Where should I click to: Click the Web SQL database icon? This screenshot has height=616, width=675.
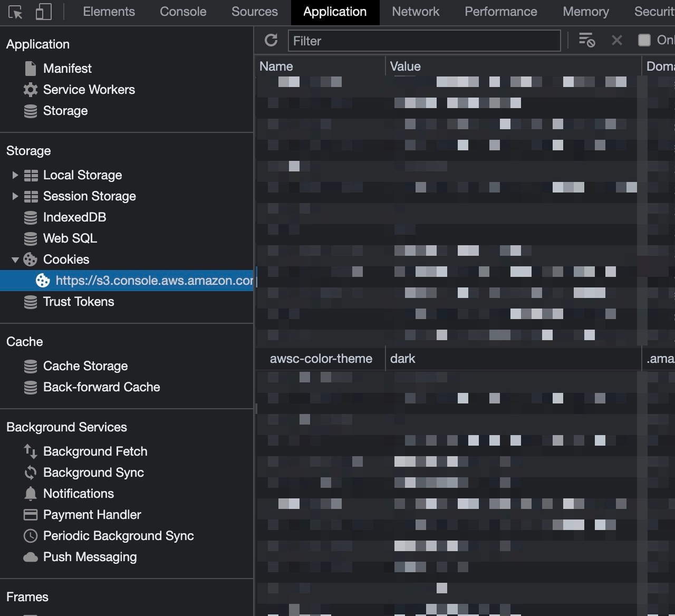pos(31,238)
